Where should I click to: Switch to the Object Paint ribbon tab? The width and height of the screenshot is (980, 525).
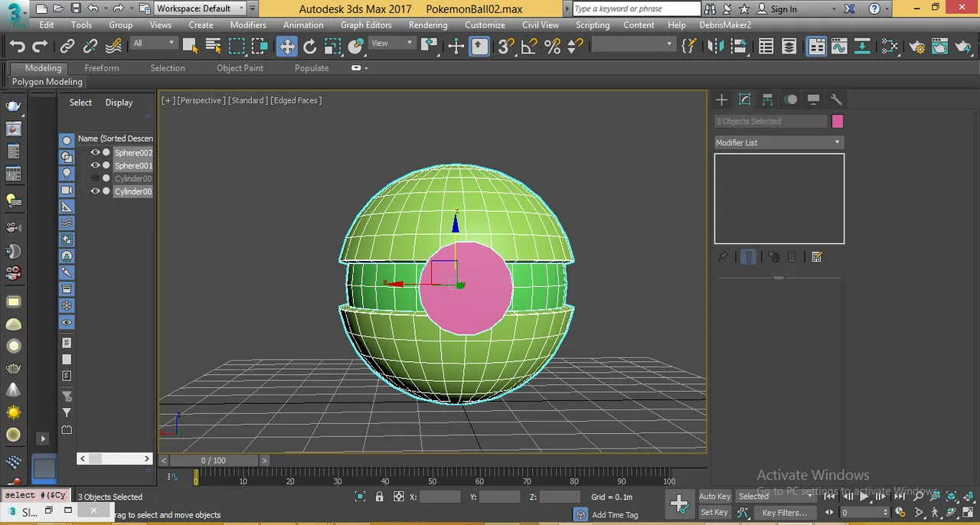click(x=240, y=68)
